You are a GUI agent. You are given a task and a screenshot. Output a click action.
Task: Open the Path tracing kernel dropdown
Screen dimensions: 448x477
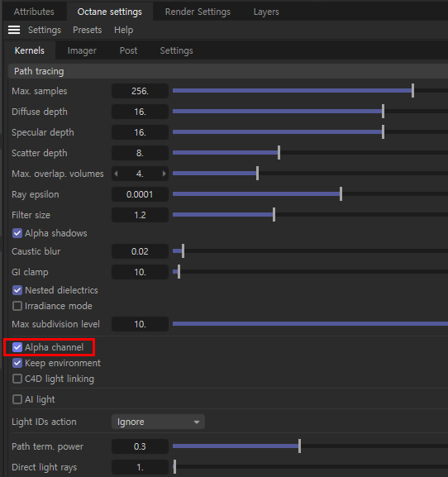[x=228, y=71]
